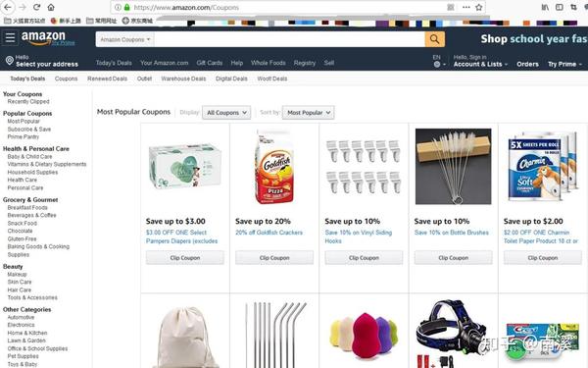Open the Most Popular sort dropdown

point(309,112)
